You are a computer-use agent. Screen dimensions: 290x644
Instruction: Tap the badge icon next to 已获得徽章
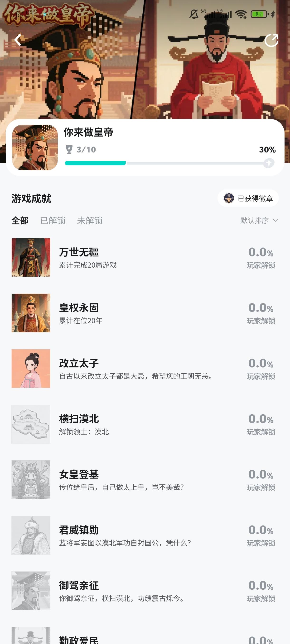coord(229,198)
